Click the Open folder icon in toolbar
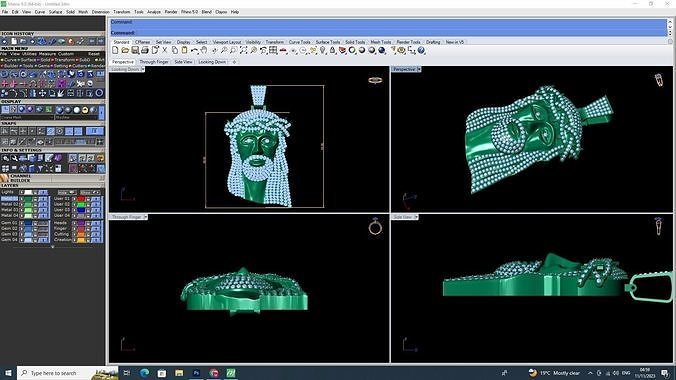Viewport: 676px width, 380px height. click(125, 50)
